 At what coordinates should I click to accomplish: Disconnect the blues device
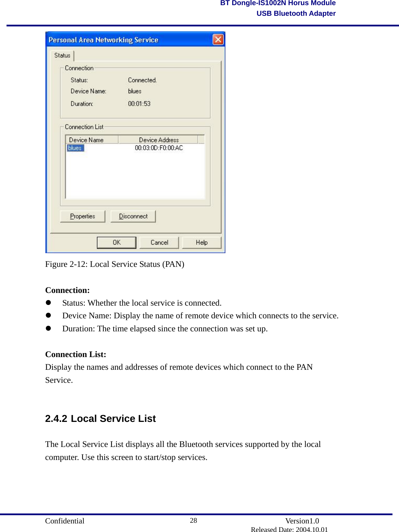133,216
